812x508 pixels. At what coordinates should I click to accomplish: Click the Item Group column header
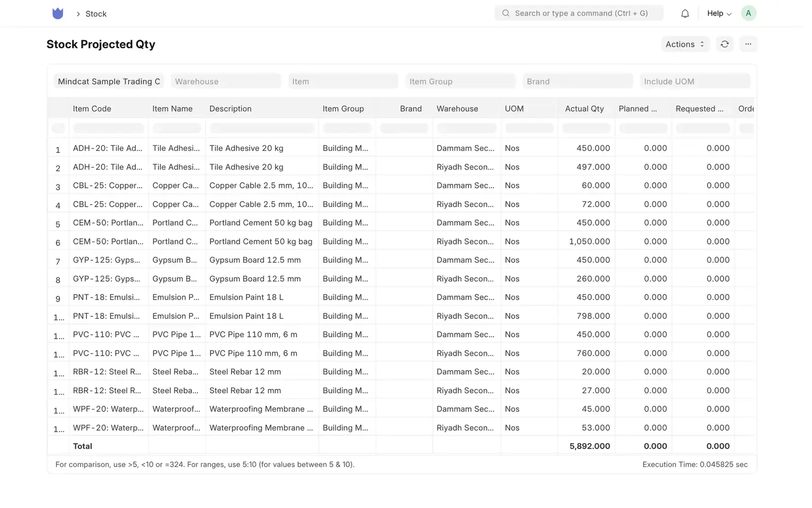pos(347,109)
